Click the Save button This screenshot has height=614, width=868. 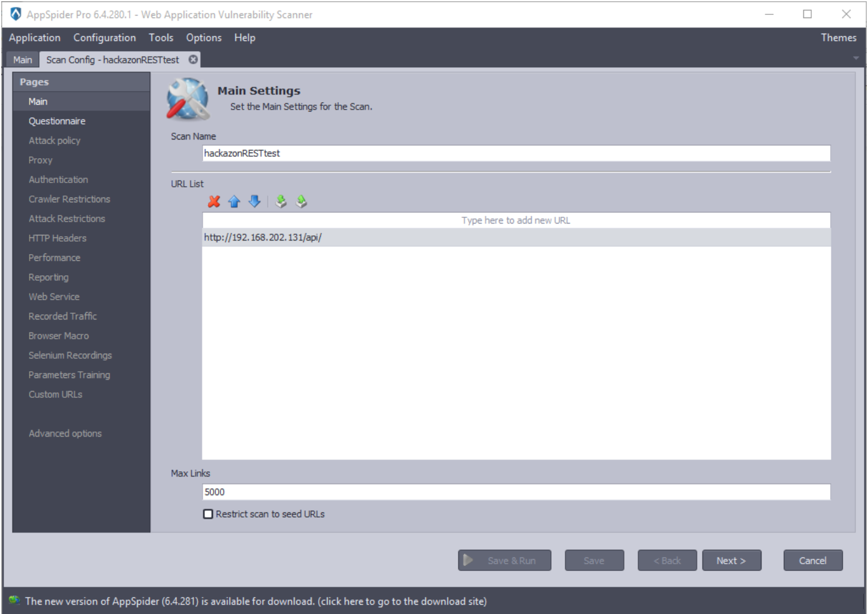(x=594, y=560)
